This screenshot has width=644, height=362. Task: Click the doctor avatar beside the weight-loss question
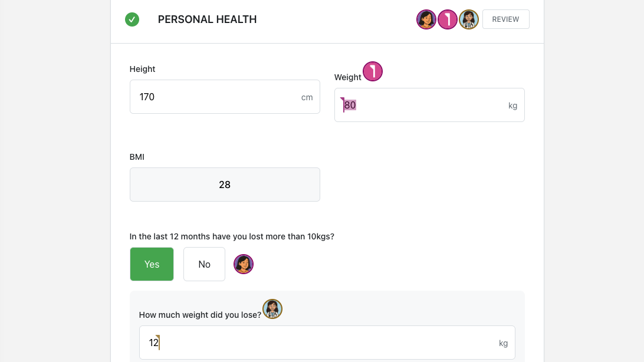click(x=272, y=309)
